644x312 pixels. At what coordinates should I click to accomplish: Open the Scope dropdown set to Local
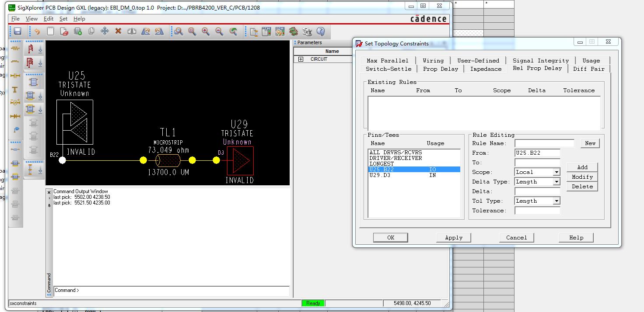[x=556, y=172]
